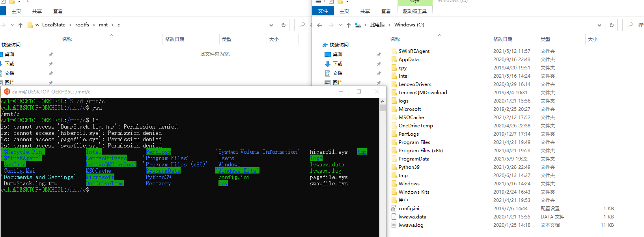644x237 pixels.
Task: Select the Windows Kits folder icon
Action: point(394,192)
